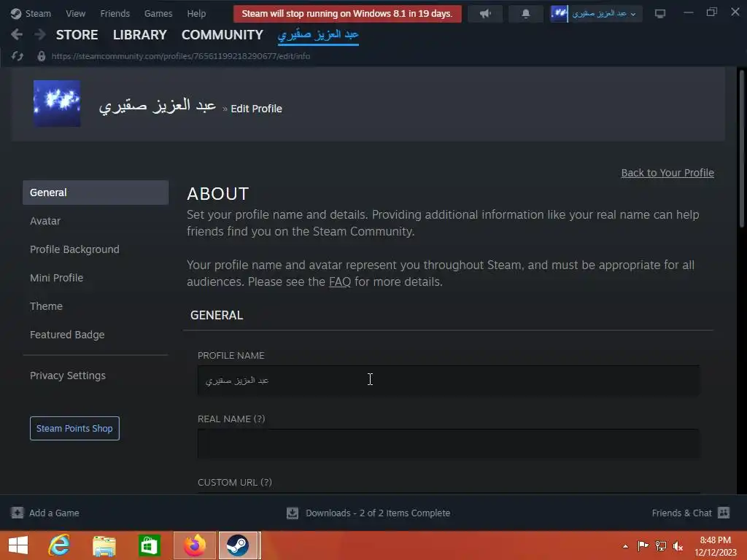Screen dimensions: 747x560
Task: Click the muted speaker tray icon
Action: pos(678,545)
